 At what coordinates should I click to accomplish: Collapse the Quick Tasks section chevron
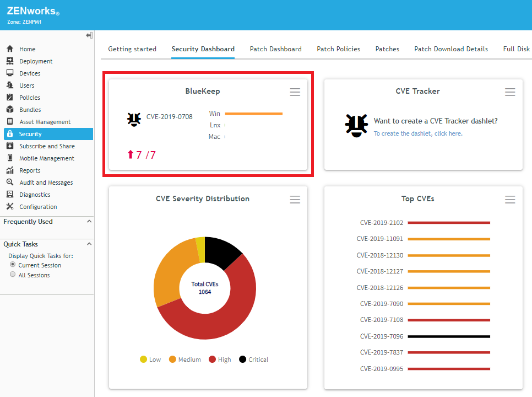point(89,244)
